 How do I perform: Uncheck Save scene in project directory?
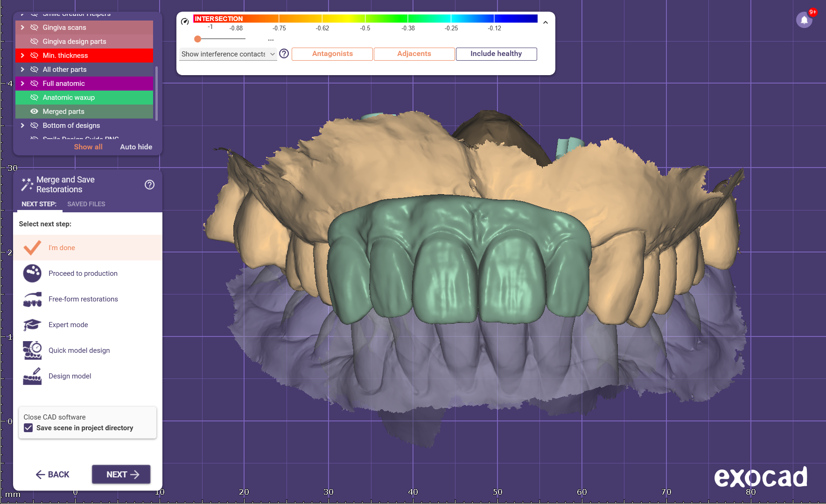tap(28, 428)
